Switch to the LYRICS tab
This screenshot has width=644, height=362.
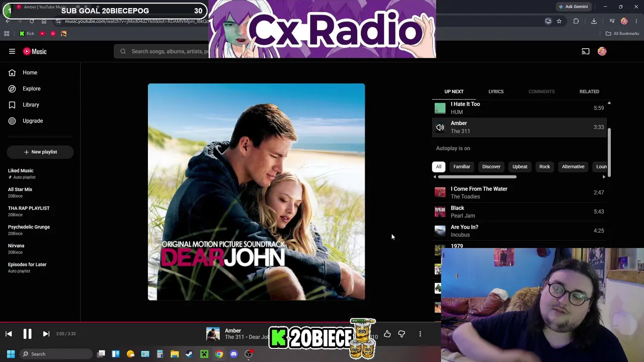(496, 92)
